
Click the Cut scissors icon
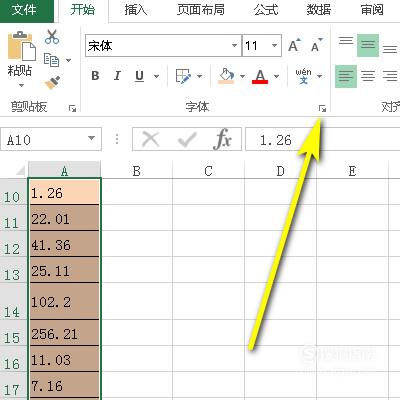coord(52,37)
